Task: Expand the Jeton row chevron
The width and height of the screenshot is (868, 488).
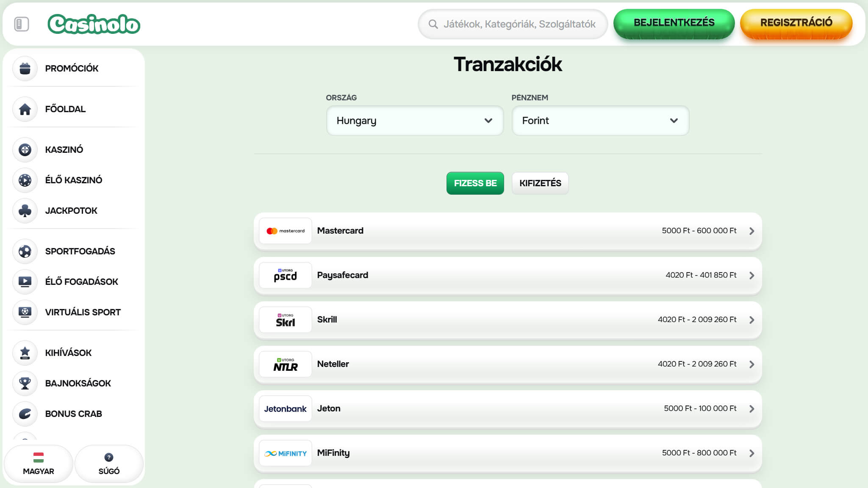Action: click(x=752, y=408)
